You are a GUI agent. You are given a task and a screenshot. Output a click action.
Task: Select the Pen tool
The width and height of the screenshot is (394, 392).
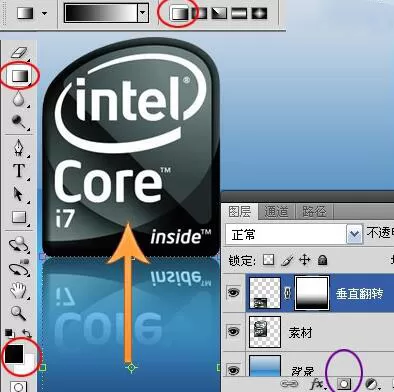[19, 147]
